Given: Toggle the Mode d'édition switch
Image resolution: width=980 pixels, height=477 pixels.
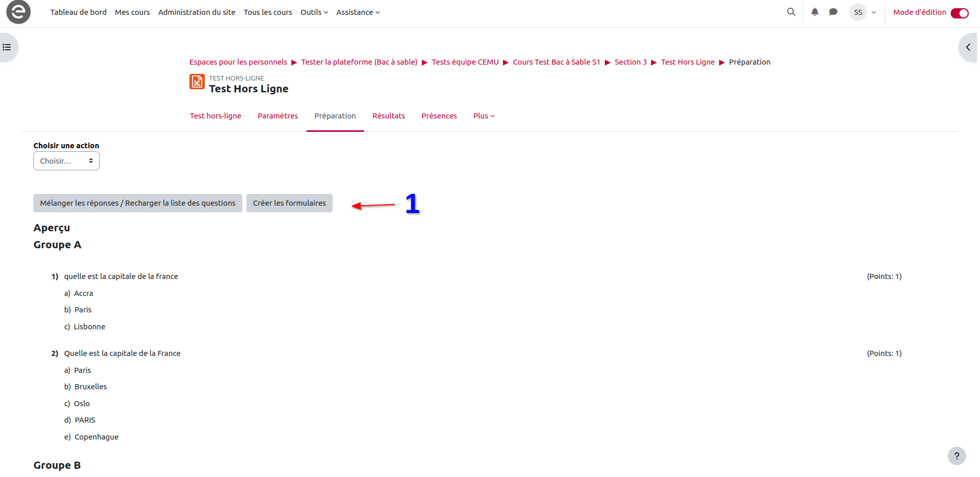Looking at the screenshot, I should point(959,13).
